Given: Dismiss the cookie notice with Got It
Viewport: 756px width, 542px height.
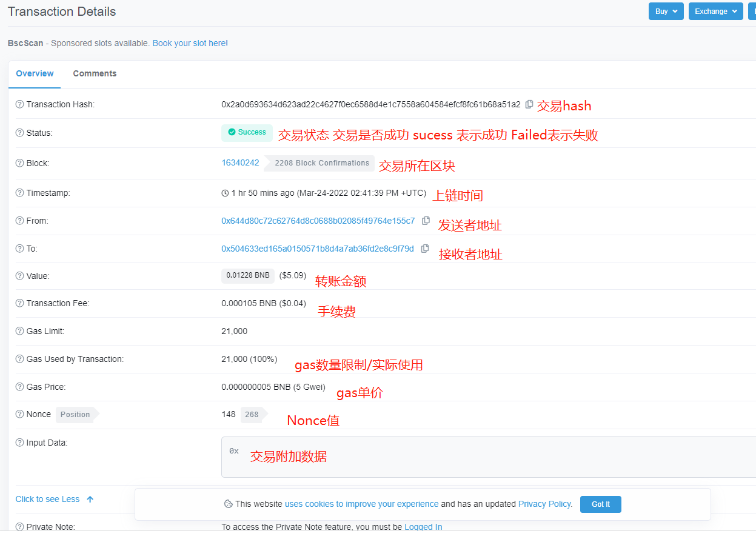Looking at the screenshot, I should (x=600, y=504).
